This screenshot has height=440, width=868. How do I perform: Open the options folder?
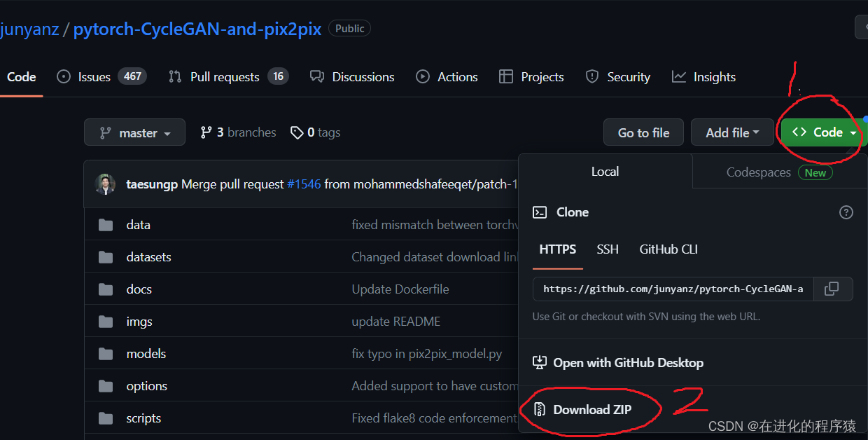click(147, 386)
